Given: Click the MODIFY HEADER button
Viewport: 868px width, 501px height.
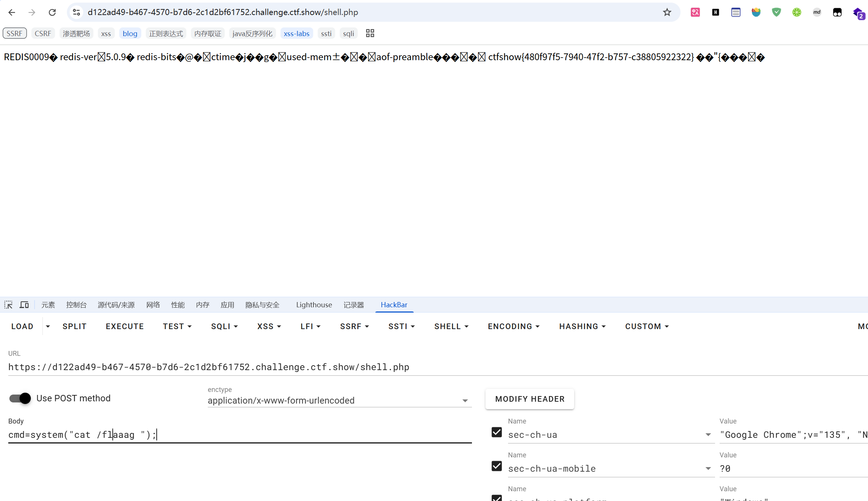Looking at the screenshot, I should pos(529,399).
